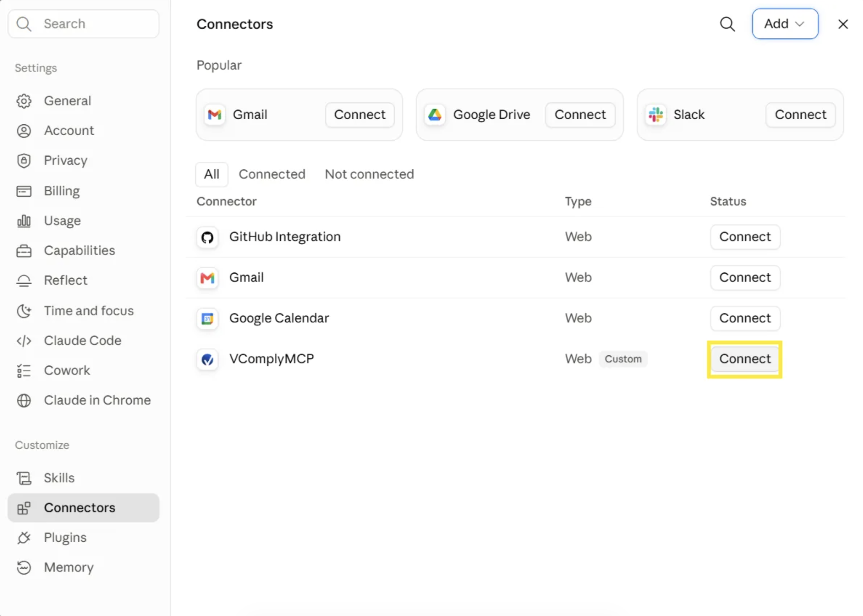
Task: Connect the VComplyMCP connector
Action: pyautogui.click(x=745, y=359)
